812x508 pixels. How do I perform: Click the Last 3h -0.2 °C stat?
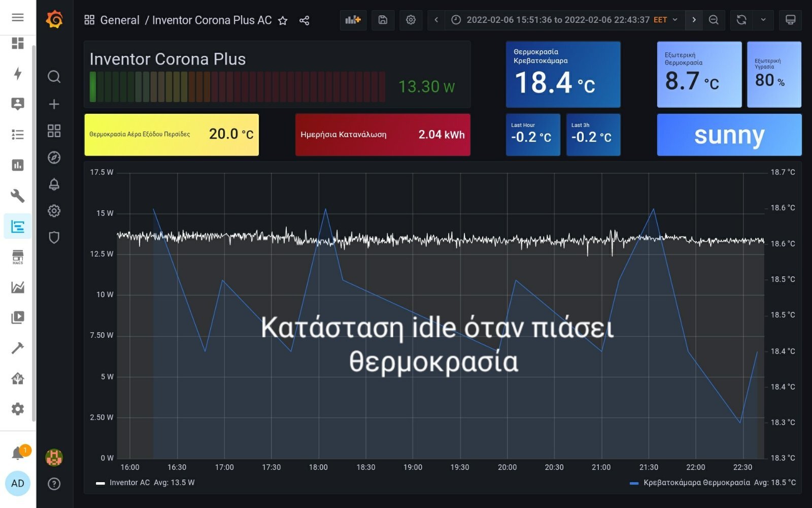593,135
